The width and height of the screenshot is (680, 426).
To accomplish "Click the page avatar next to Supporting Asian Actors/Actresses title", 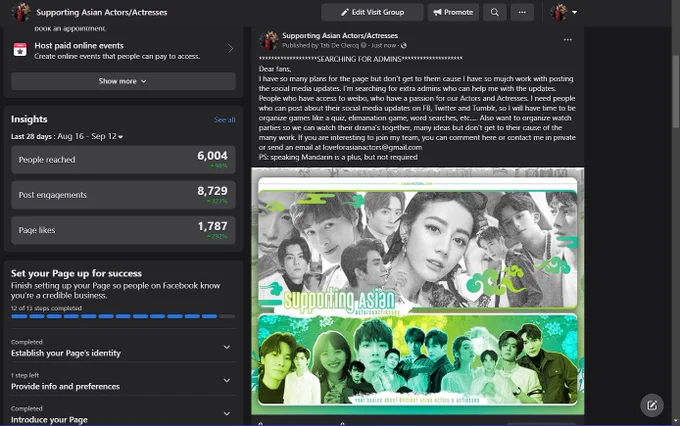I will tap(20, 12).
